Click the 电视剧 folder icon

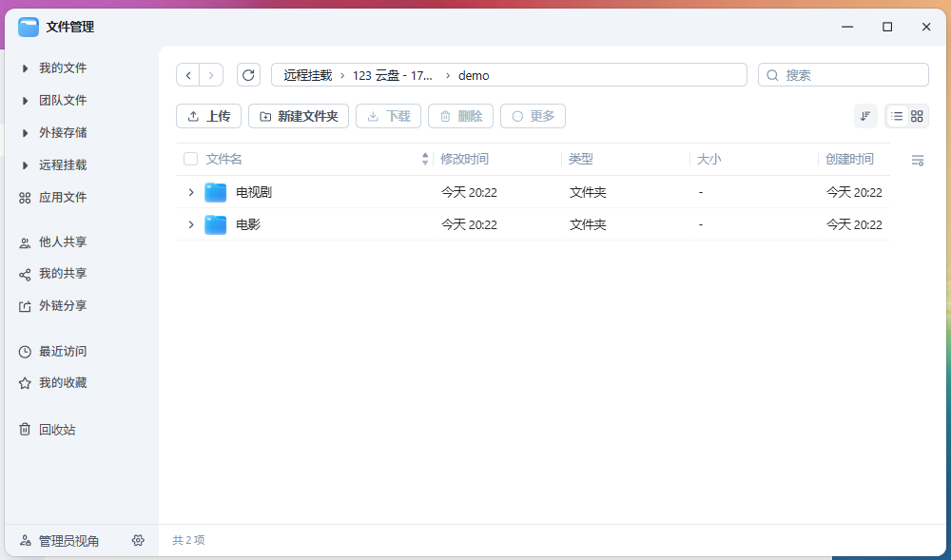216,193
